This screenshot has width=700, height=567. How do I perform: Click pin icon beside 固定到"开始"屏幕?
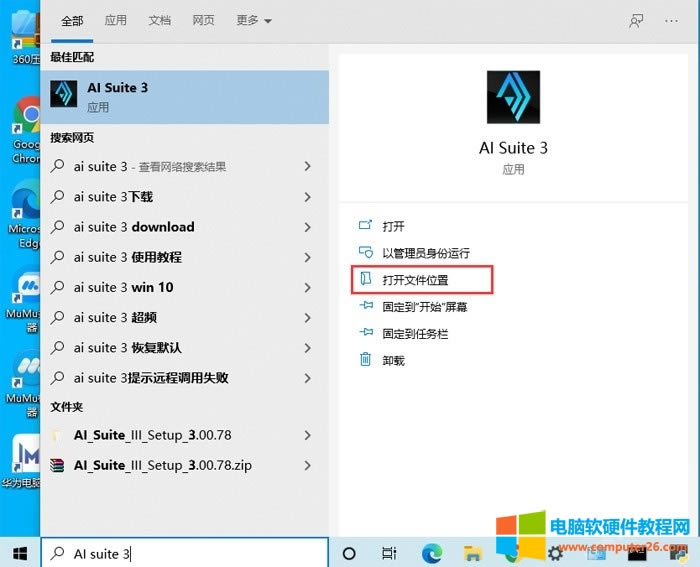(366, 305)
